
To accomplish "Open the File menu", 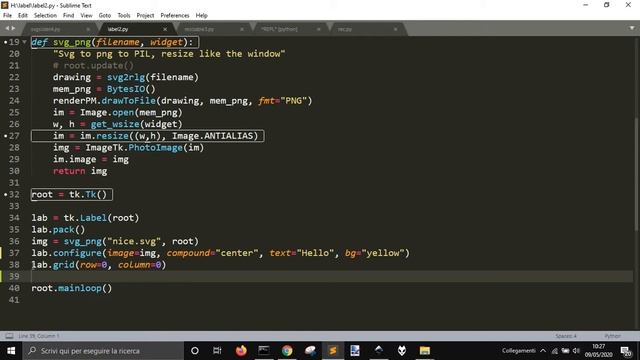I will 7,16.
